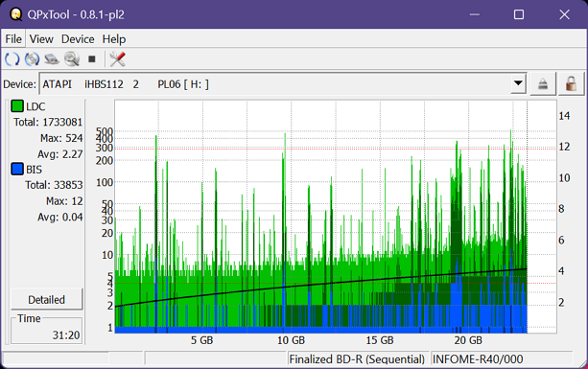
Task: Open the File menu
Action: click(x=13, y=39)
